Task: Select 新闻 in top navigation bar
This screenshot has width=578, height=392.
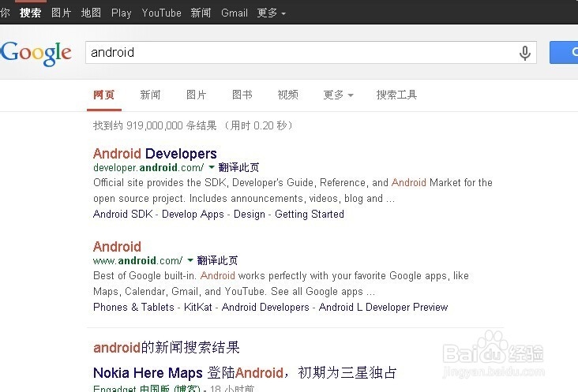Action: pos(201,13)
